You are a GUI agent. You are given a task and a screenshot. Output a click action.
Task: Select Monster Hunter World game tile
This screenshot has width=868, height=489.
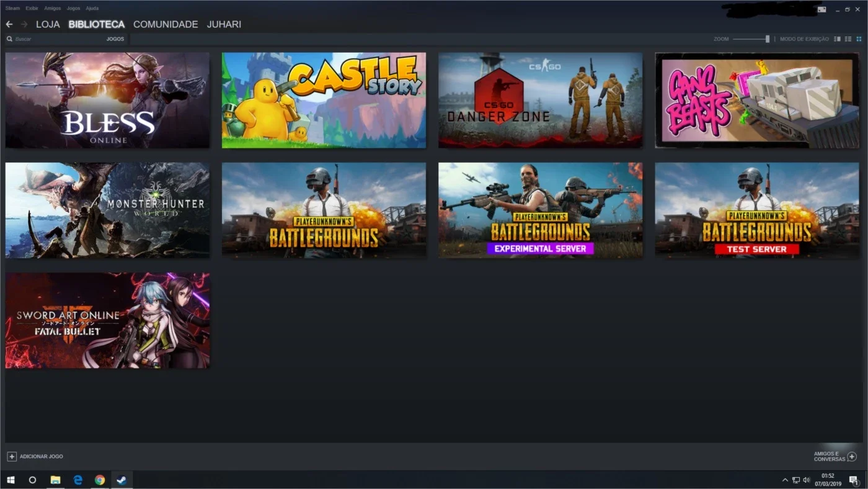point(107,210)
